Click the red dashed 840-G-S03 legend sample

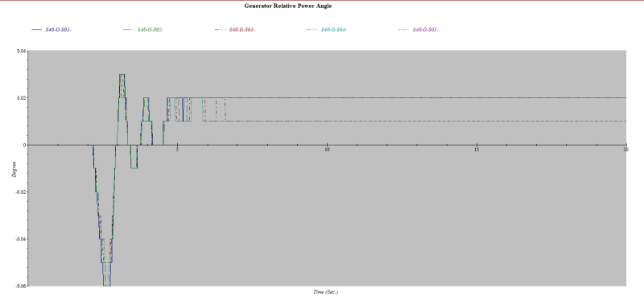220,30
